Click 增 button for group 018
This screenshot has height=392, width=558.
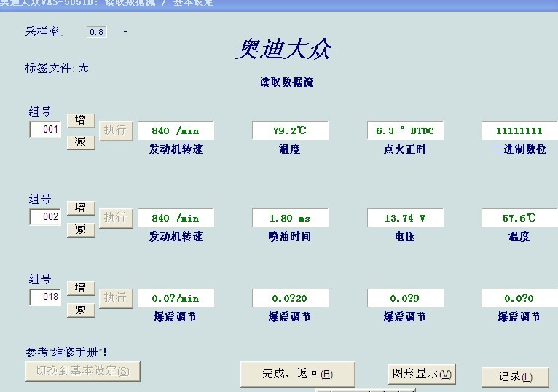[81, 288]
